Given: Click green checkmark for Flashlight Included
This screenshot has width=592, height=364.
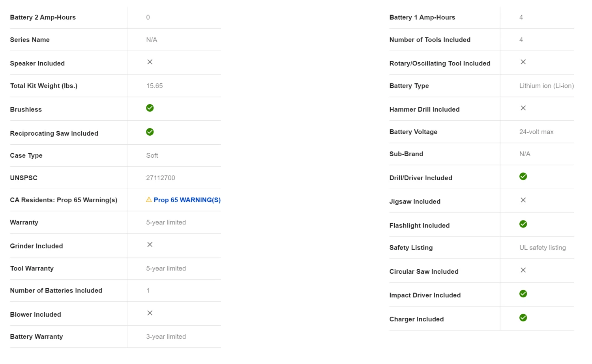Looking at the screenshot, I should (523, 224).
